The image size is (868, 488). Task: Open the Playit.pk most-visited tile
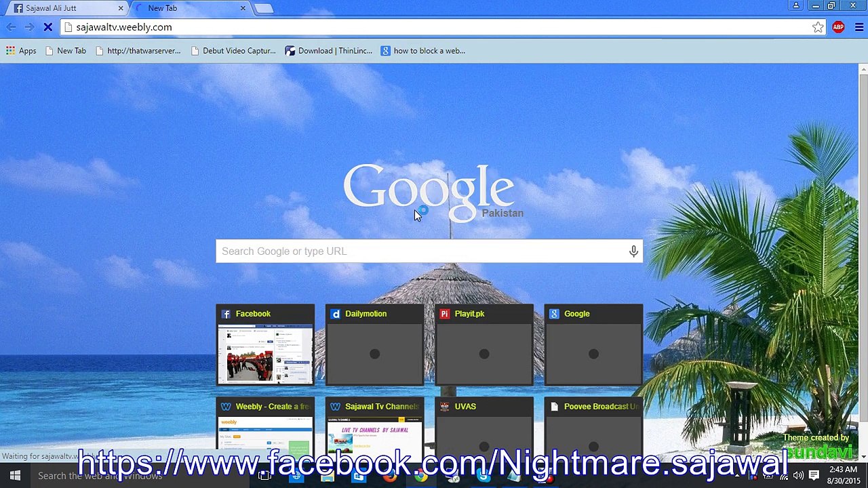pyautogui.click(x=484, y=345)
